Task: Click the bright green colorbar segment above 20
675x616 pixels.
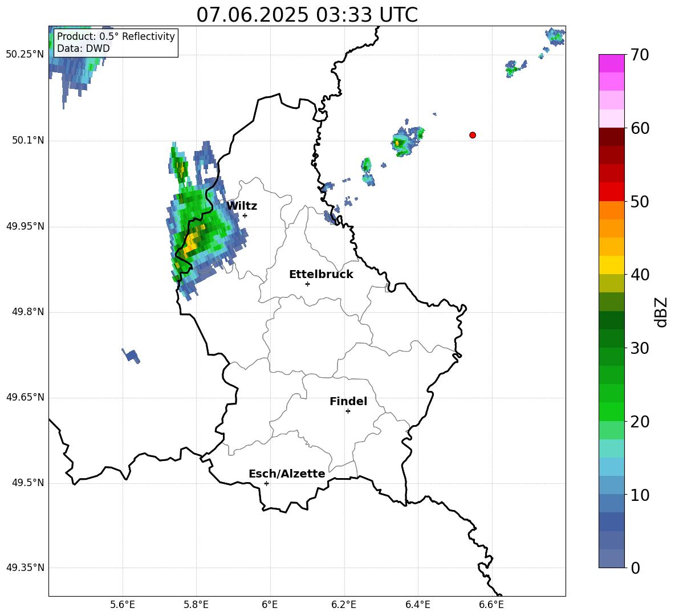Action: point(612,411)
